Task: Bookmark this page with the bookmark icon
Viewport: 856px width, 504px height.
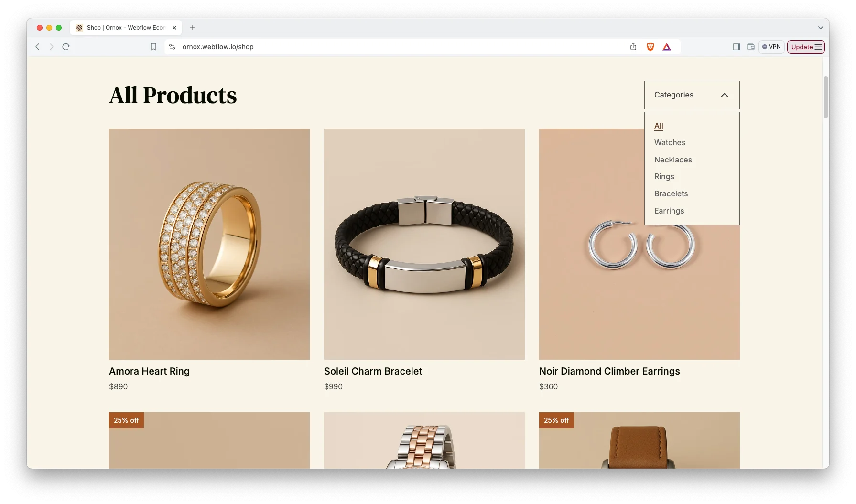Action: pos(153,47)
